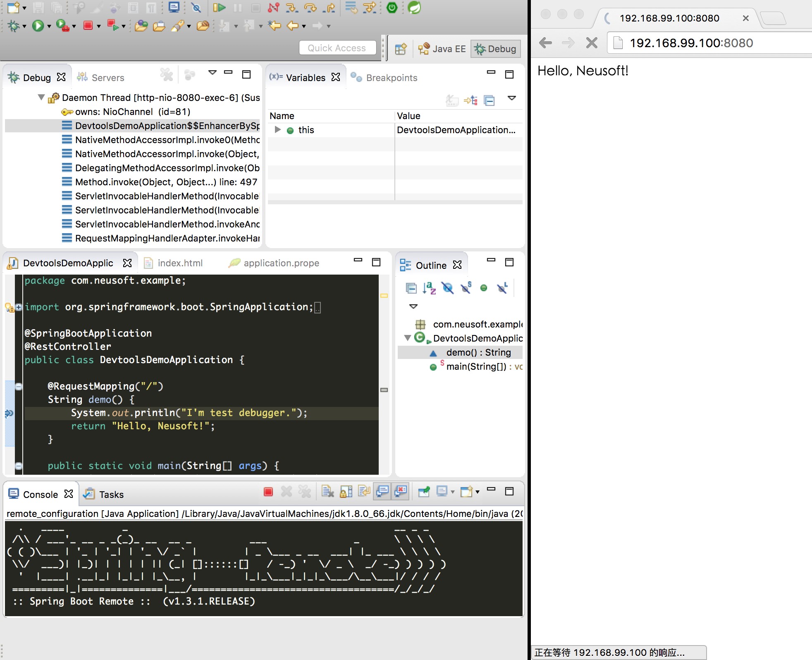Toggle Hide Non-Public Members green dot in Outline

(484, 288)
